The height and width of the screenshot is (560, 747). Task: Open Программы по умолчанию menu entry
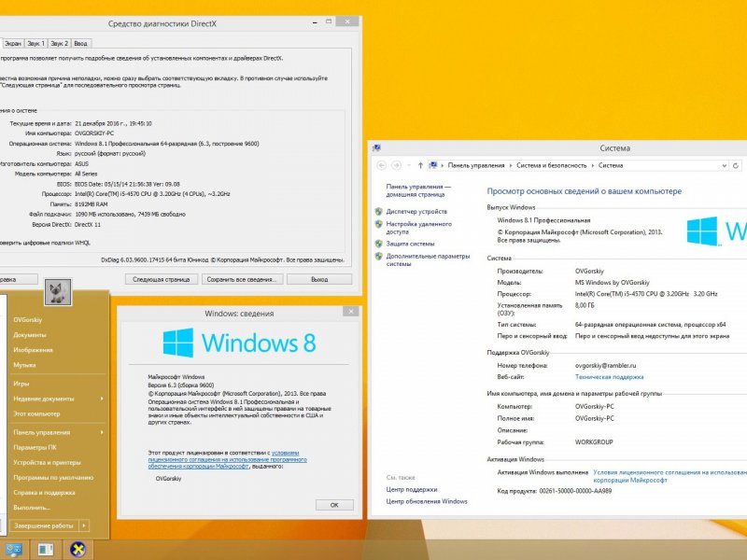click(x=53, y=478)
